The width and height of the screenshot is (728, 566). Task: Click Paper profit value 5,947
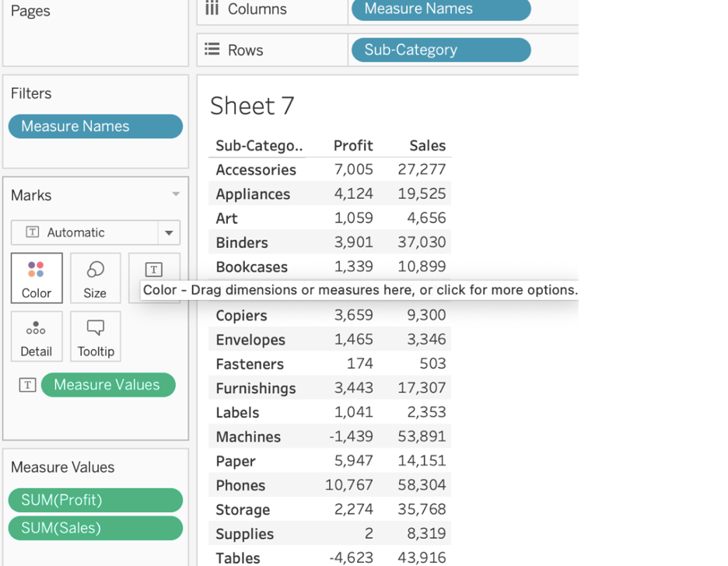click(x=354, y=461)
